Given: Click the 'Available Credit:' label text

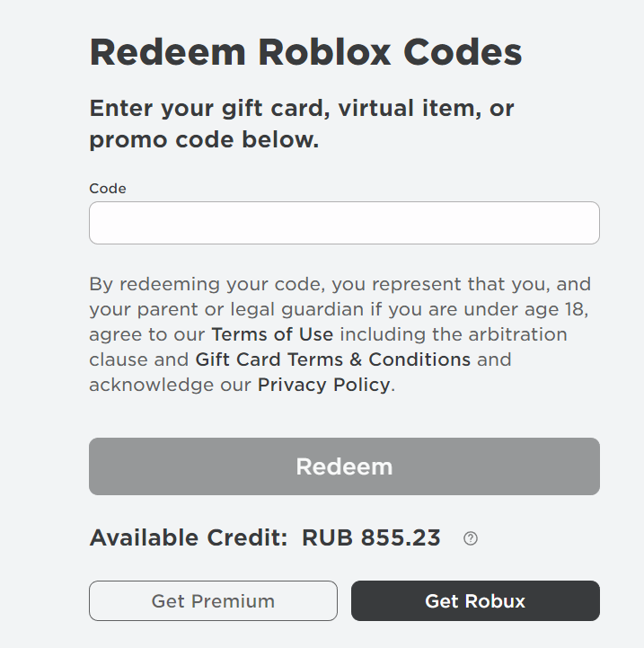Looking at the screenshot, I should (189, 538).
